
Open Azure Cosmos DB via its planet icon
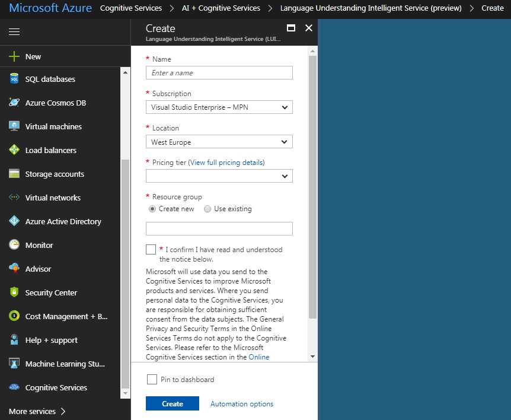[x=14, y=103]
